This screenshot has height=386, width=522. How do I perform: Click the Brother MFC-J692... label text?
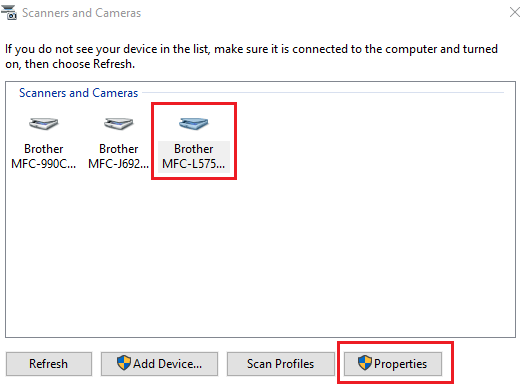point(119,156)
